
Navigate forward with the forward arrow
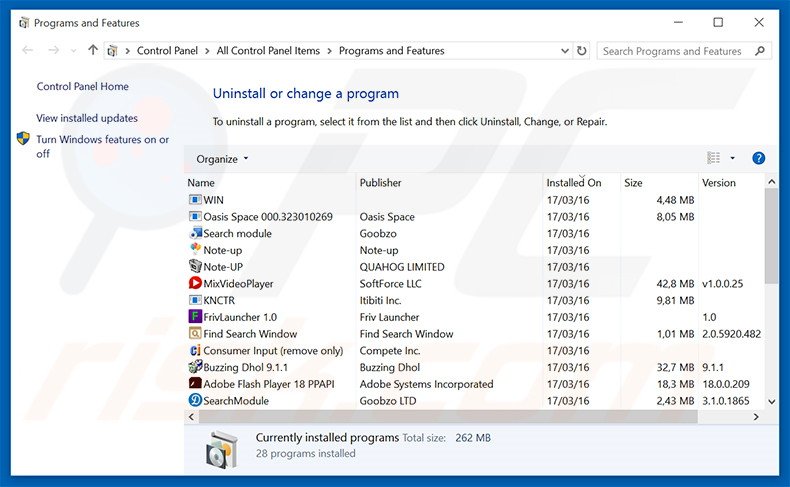point(53,50)
